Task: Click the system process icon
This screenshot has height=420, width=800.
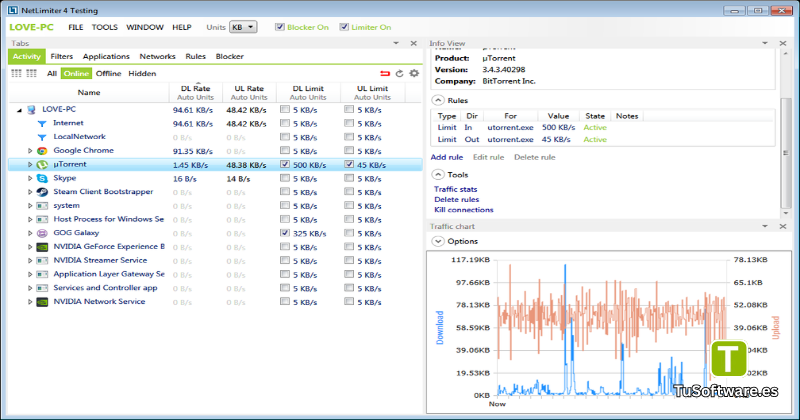Action: (x=42, y=206)
